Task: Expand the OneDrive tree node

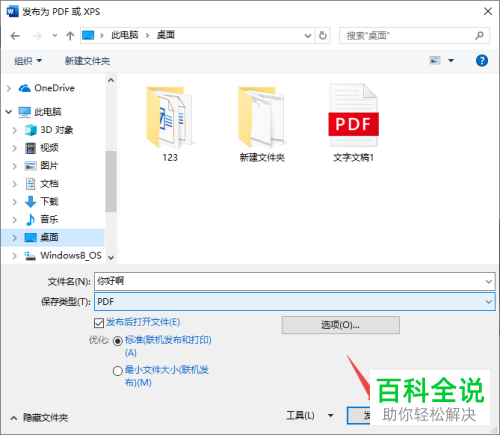Action: coord(9,88)
